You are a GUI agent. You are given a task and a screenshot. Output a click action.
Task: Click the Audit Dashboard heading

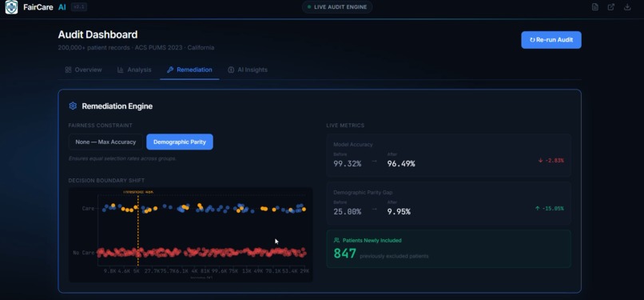point(97,34)
